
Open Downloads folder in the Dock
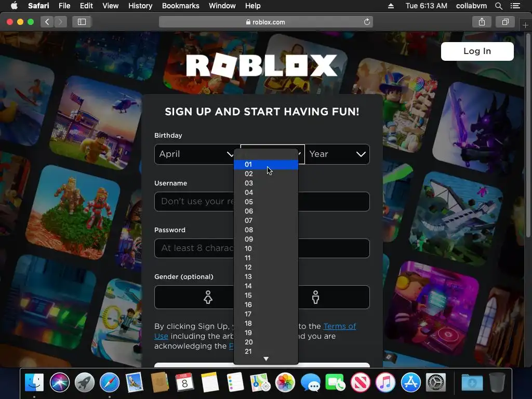coord(472,382)
